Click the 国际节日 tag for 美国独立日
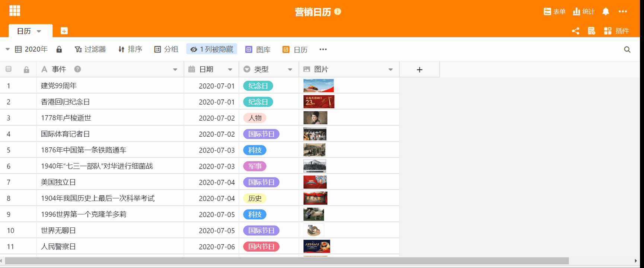The image size is (644, 268). tap(261, 182)
